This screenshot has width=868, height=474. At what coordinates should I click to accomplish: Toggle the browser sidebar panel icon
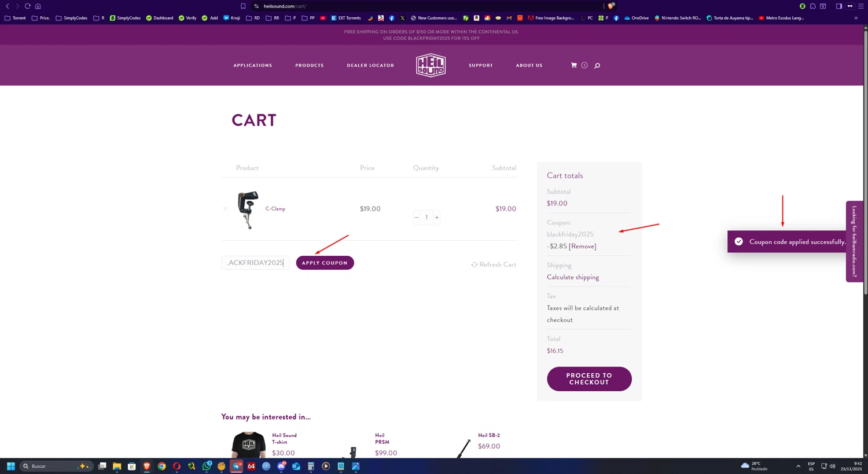[839, 6]
